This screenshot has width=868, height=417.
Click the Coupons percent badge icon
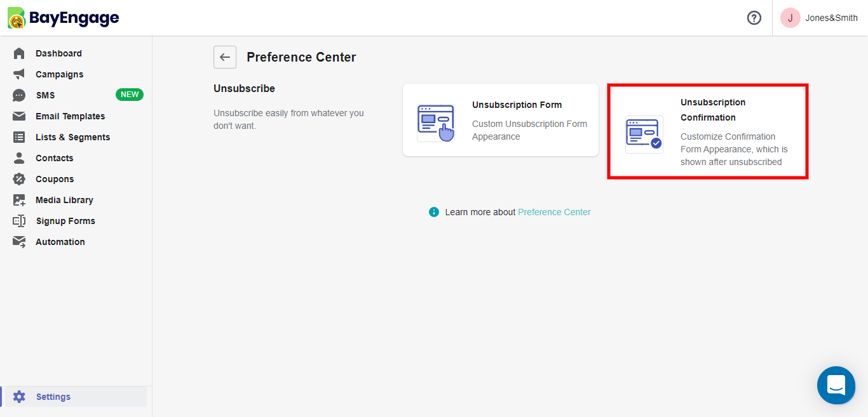pos(19,179)
